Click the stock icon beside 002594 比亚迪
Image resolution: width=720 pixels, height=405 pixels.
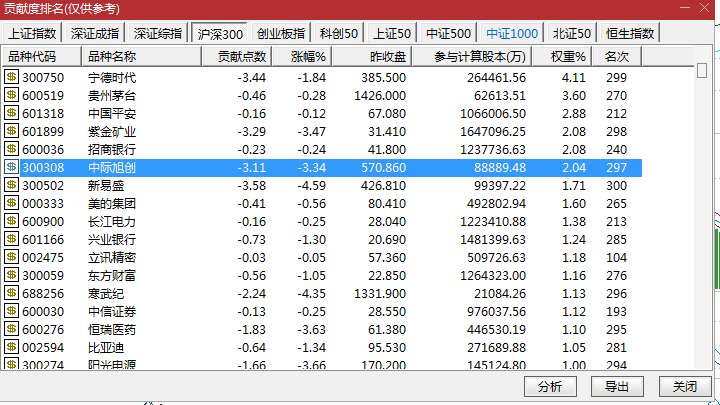pos(11,347)
